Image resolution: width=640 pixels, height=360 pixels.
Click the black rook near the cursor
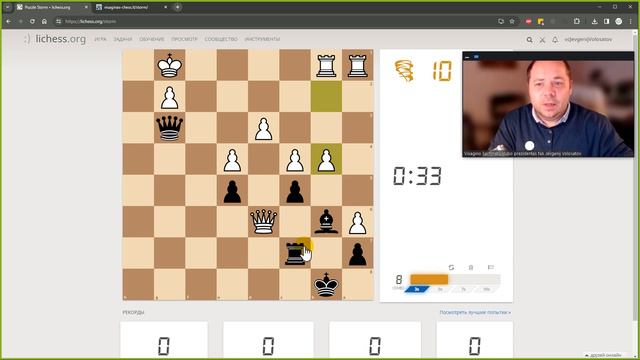click(x=295, y=253)
